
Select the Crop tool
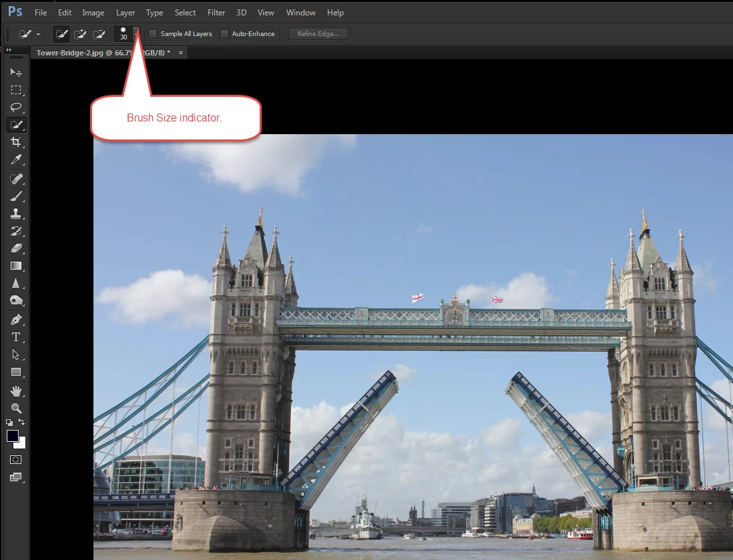[x=16, y=142]
